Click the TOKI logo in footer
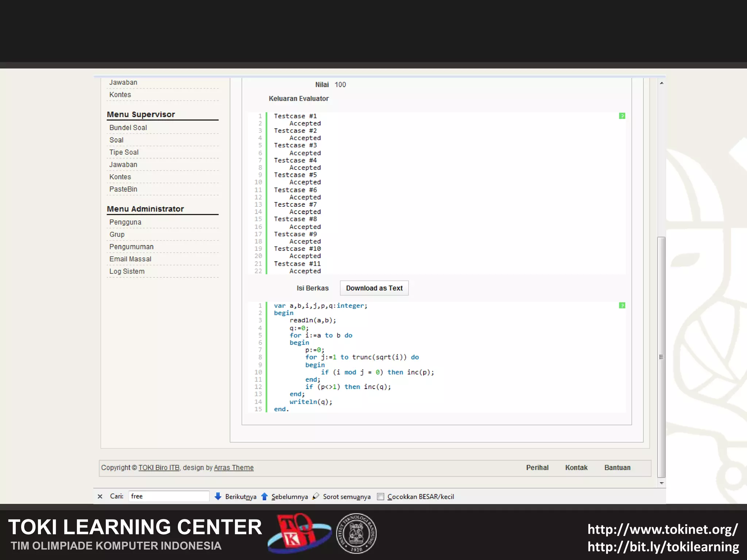This screenshot has width=747, height=560. click(x=299, y=533)
